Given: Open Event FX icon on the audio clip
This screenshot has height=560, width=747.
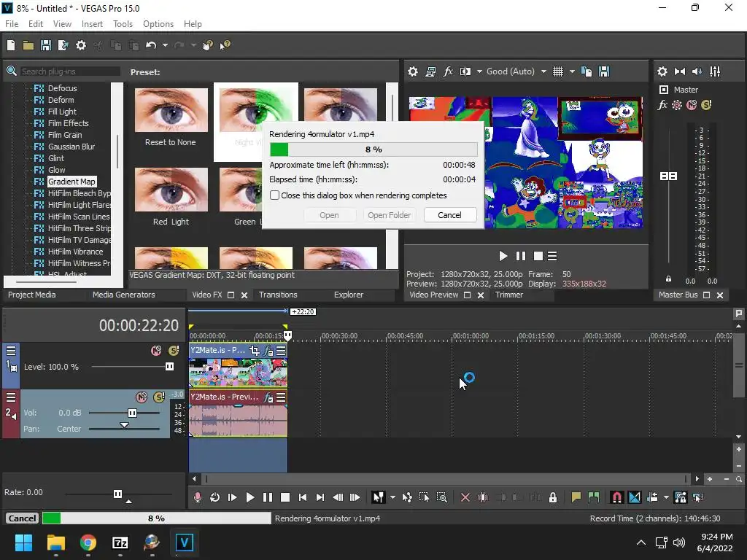Looking at the screenshot, I should [268, 397].
